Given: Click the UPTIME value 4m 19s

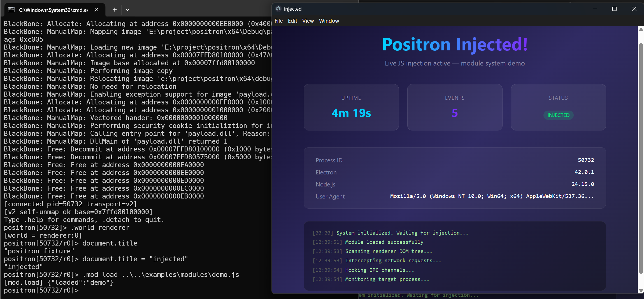Looking at the screenshot, I should click(351, 113).
